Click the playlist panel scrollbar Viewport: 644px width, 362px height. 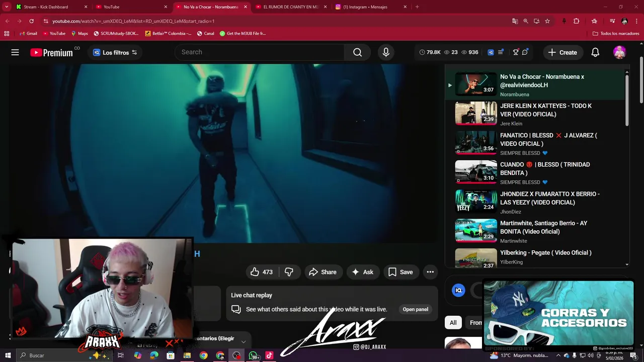(x=627, y=101)
